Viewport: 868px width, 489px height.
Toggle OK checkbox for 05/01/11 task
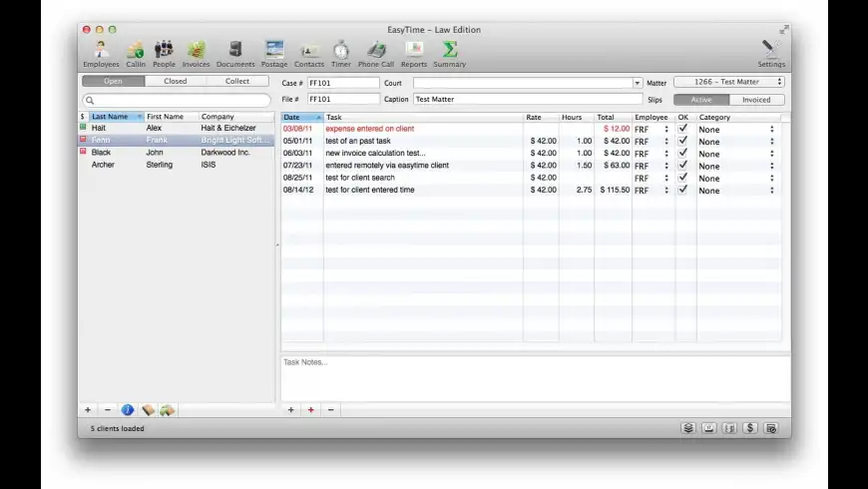point(682,142)
